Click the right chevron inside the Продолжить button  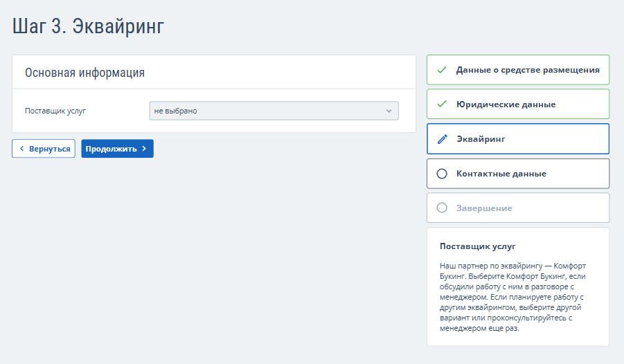(144, 149)
